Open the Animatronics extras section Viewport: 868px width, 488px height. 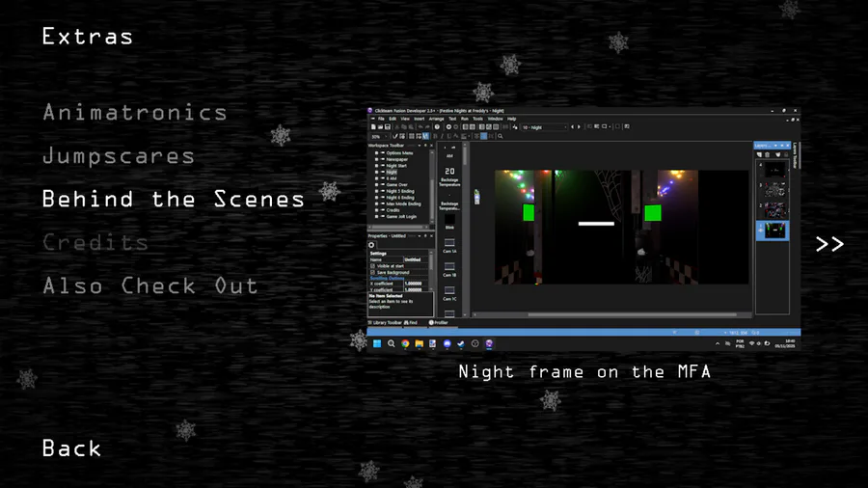click(135, 112)
